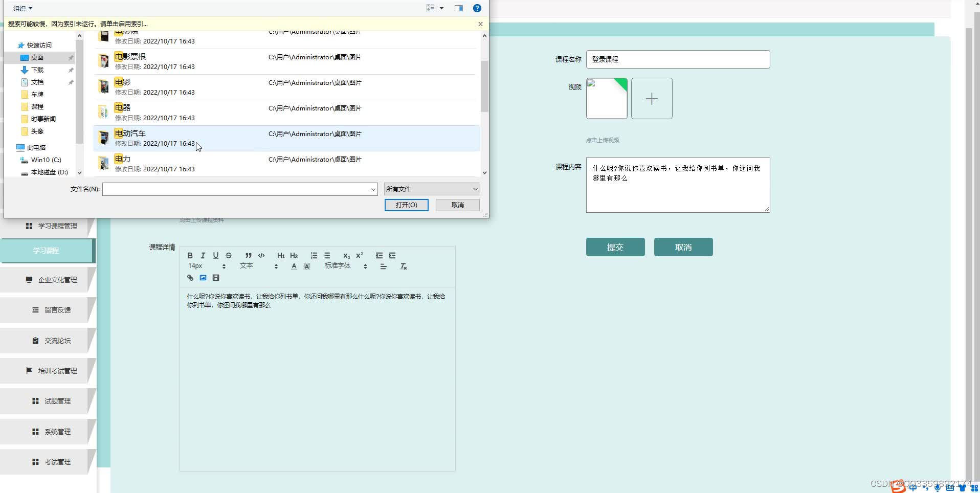Select 此电脑 in navigation pane
The height and width of the screenshot is (493, 980).
pos(36,147)
